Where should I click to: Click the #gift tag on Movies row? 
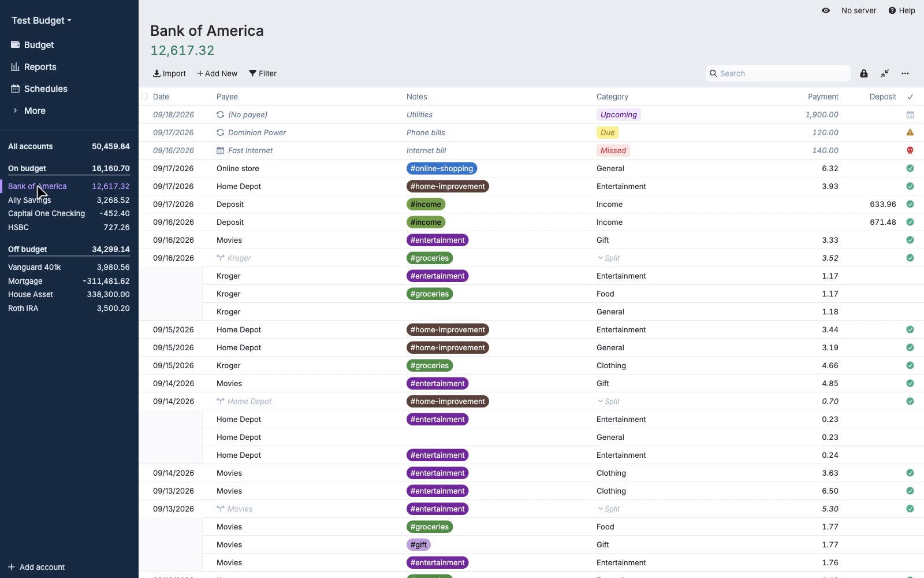[x=419, y=544]
